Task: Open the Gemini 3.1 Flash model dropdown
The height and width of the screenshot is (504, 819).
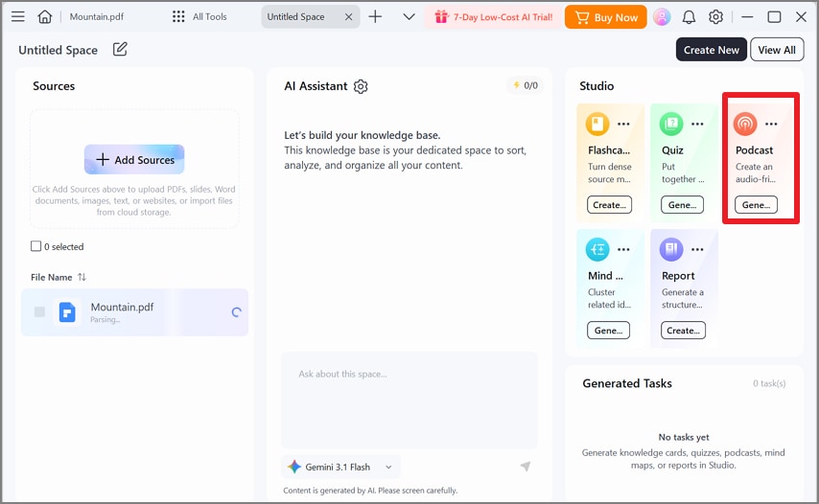Action: [x=340, y=467]
